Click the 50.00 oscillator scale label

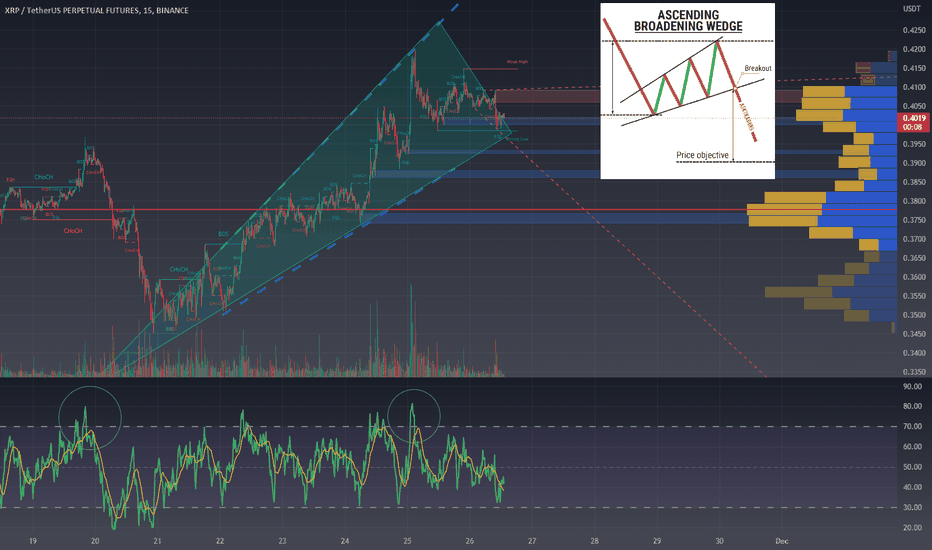(912, 467)
